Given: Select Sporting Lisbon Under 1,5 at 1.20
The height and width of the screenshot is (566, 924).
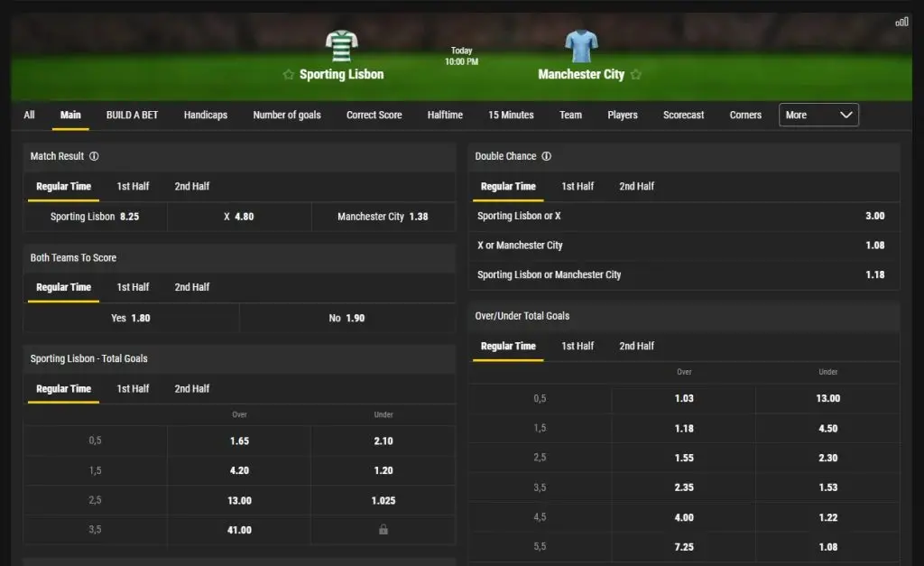Looking at the screenshot, I should 383,470.
